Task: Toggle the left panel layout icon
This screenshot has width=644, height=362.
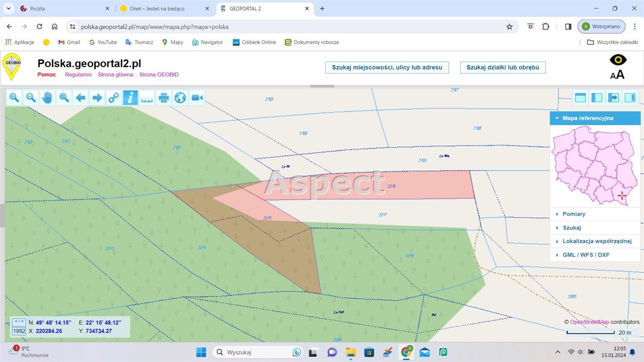Action: point(596,98)
